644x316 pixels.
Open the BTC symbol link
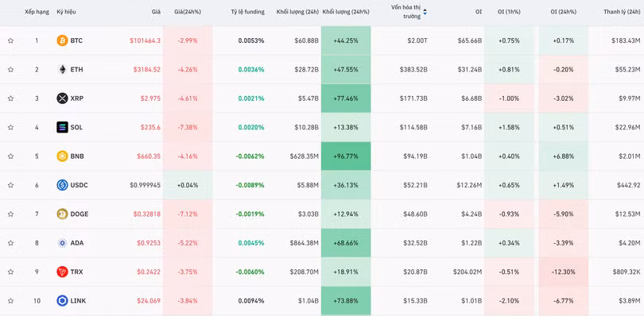(x=76, y=40)
